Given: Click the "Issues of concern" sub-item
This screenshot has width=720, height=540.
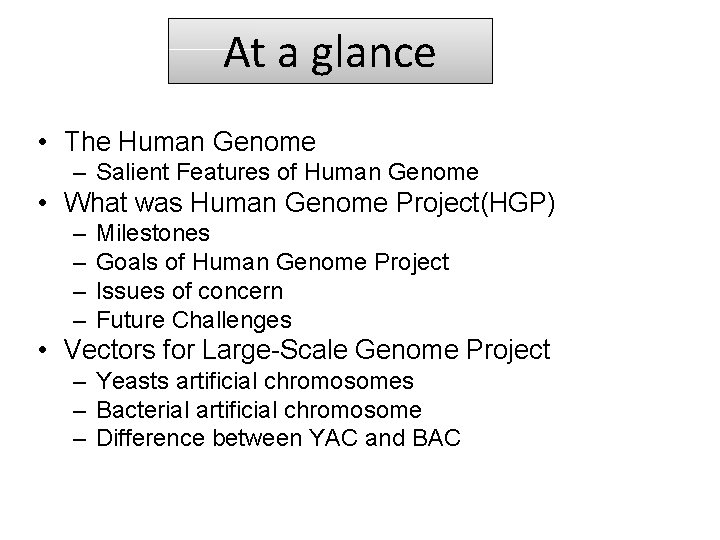Looking at the screenshot, I should coord(190,291).
